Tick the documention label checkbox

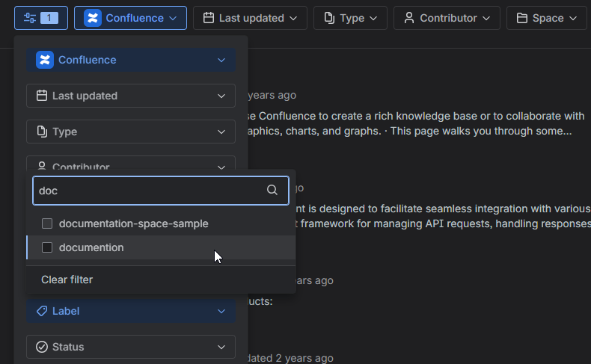pos(47,247)
